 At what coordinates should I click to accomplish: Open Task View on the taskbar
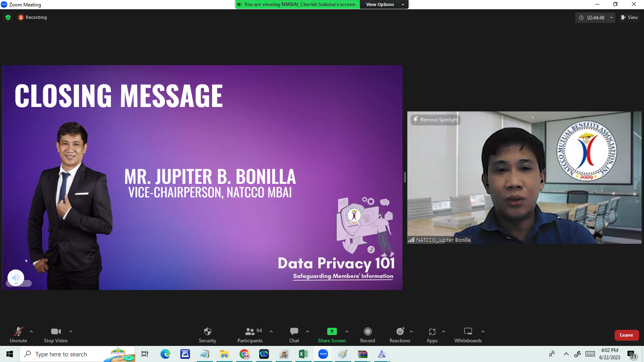tap(145, 354)
